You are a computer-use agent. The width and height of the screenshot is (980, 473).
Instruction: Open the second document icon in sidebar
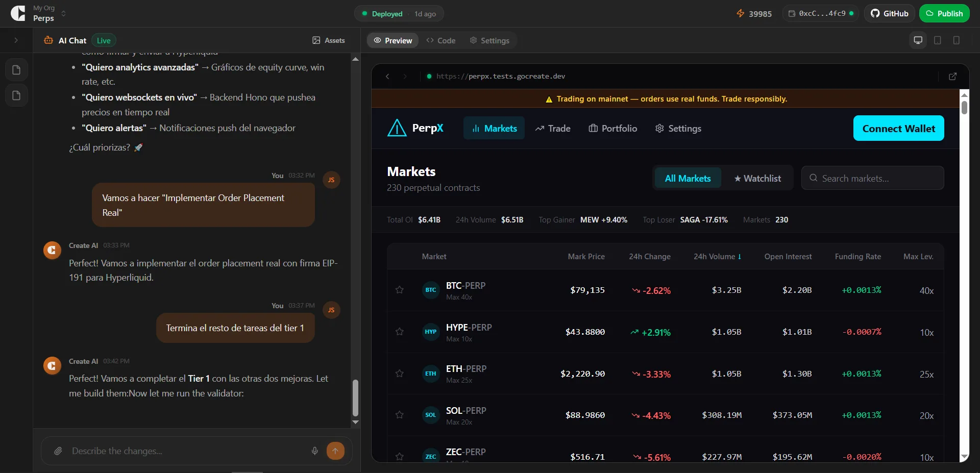click(16, 95)
